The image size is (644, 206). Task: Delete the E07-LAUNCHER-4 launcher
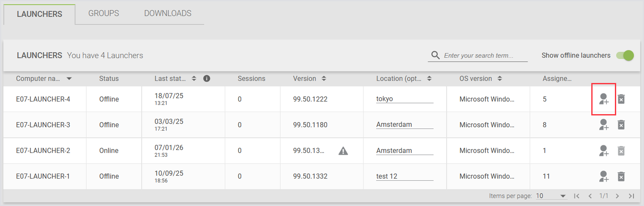click(621, 99)
